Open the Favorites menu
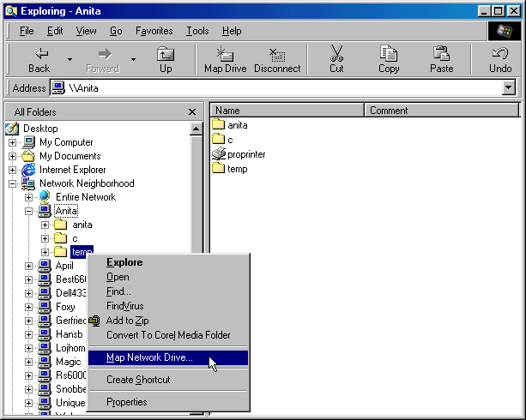This screenshot has height=420, width=526. [153, 31]
